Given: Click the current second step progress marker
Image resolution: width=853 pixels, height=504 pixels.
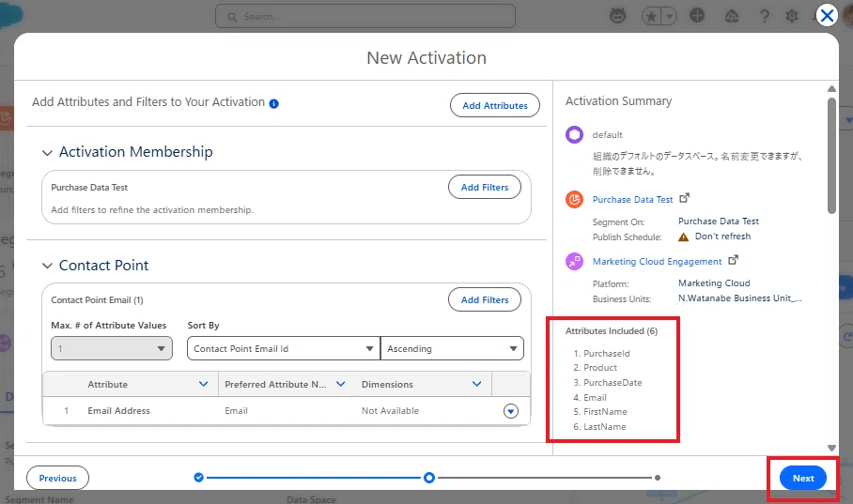Looking at the screenshot, I should [x=429, y=478].
